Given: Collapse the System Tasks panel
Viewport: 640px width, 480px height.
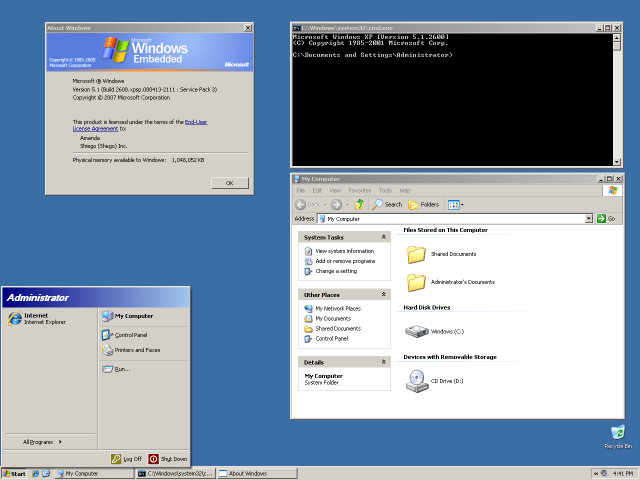Looking at the screenshot, I should [384, 237].
